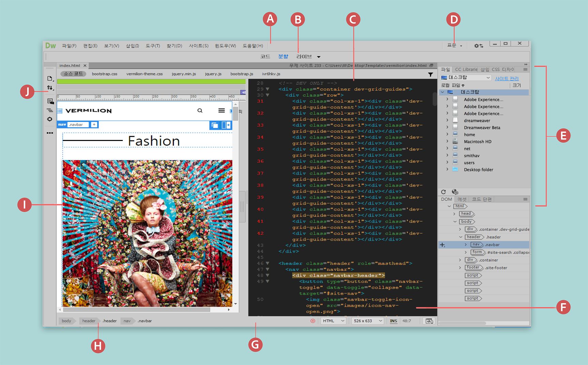Image resolution: width=588 pixels, height=365 pixels.
Task: Switch to 코드 view mode
Action: pos(265,56)
